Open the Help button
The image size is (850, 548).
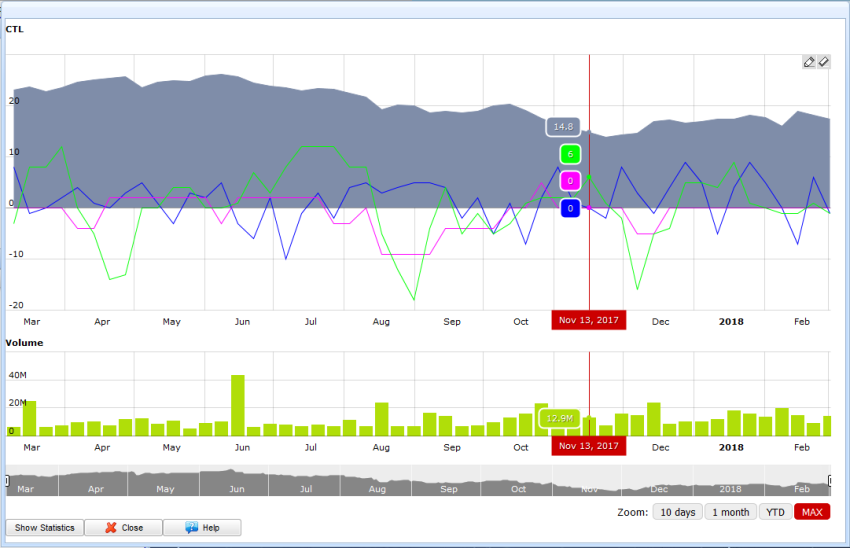201,527
